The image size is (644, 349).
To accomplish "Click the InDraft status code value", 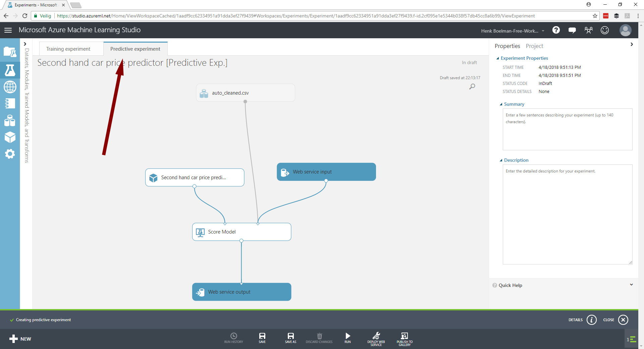I will pos(545,84).
